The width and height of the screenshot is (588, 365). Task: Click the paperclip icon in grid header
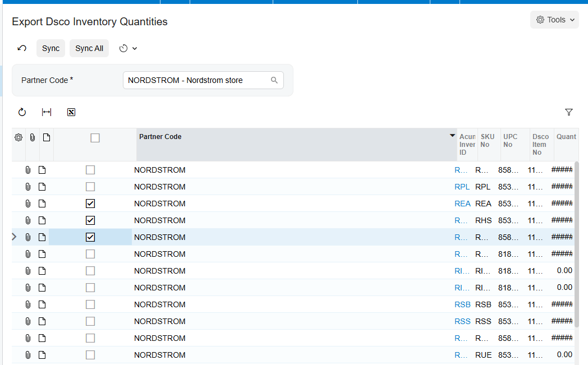click(33, 137)
